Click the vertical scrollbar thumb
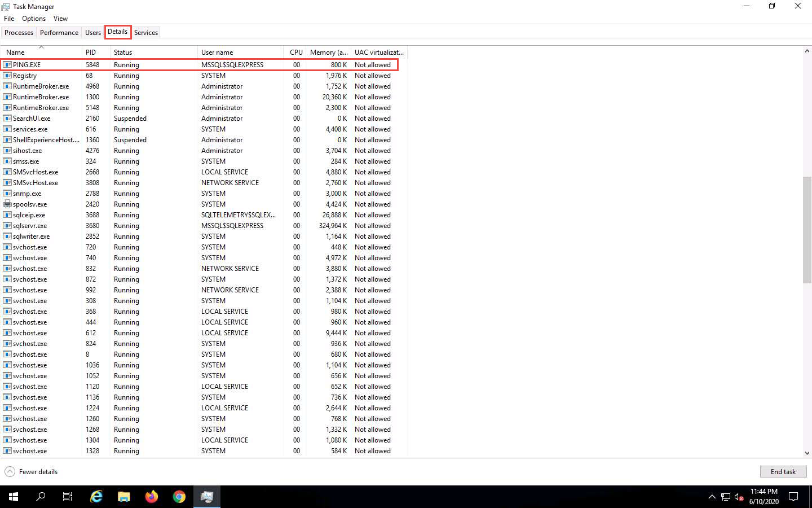Screen dimensions: 812x508 807,229
